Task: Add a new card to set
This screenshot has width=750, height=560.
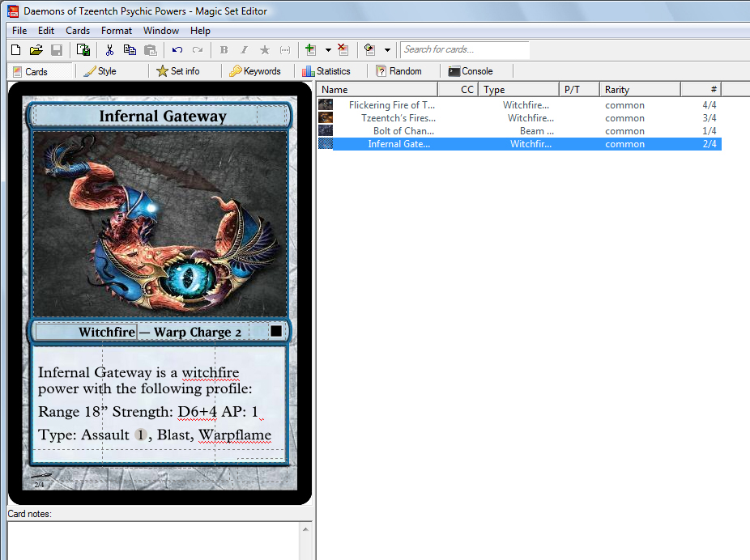Action: (310, 49)
